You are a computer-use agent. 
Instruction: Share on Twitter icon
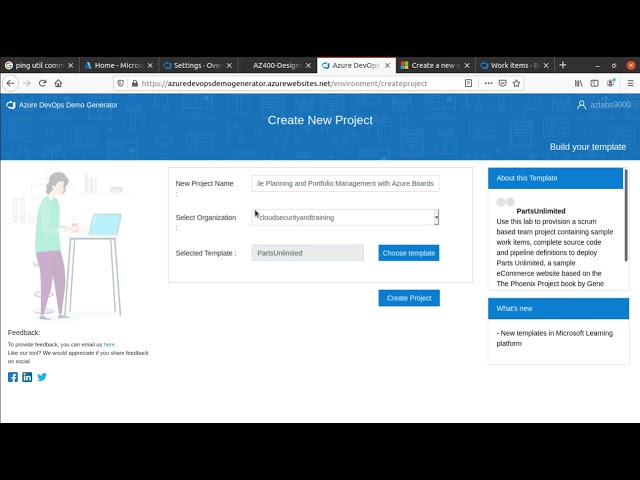(42, 377)
